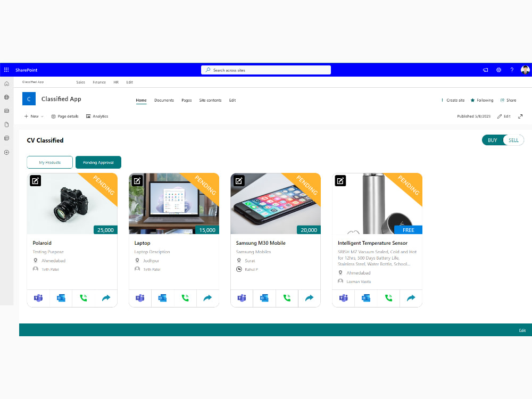This screenshot has width=532, height=399.
Task: Open the help question mark icon
Action: (511, 70)
